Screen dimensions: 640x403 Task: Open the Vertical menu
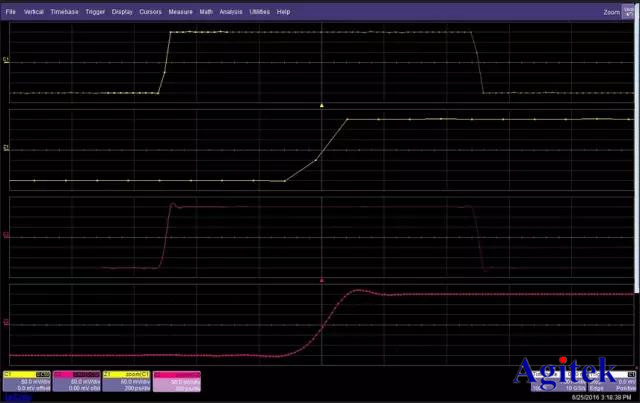point(33,12)
